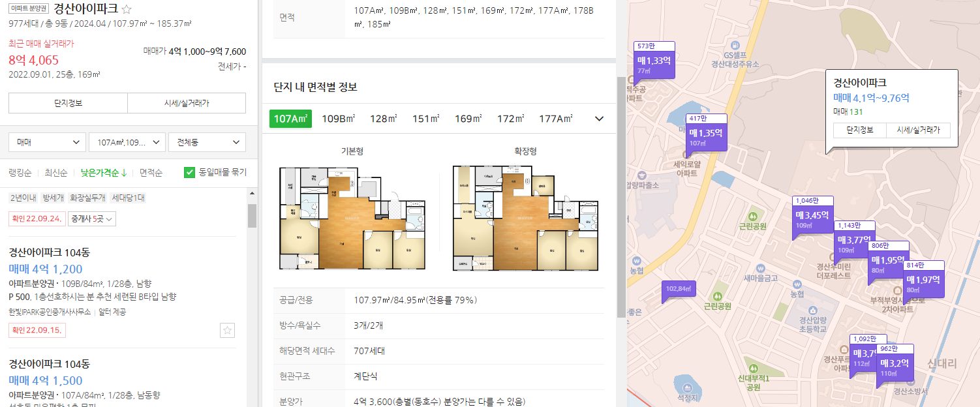Click 단지정보 in map popup

(x=860, y=130)
